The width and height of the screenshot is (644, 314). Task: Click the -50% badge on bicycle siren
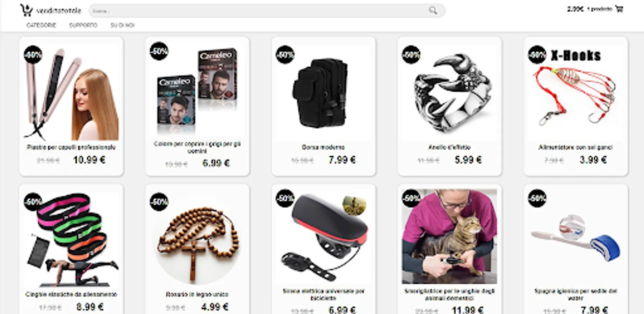pos(285,198)
